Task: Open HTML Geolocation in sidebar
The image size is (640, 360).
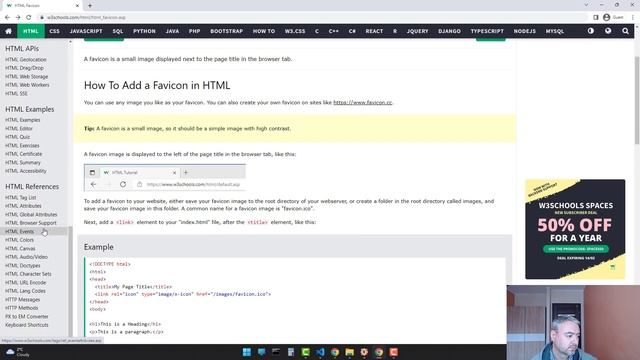Action: pyautogui.click(x=26, y=60)
